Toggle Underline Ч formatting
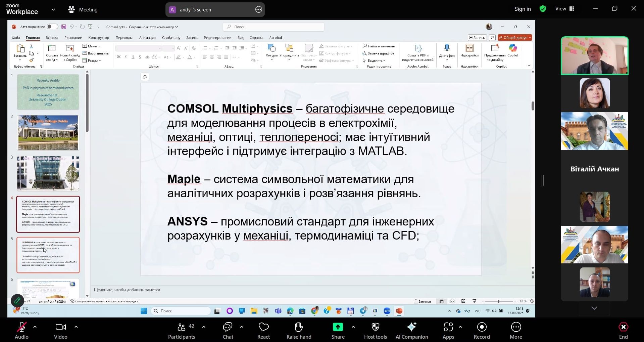Screen dimensions: 644x342 [x=133, y=57]
